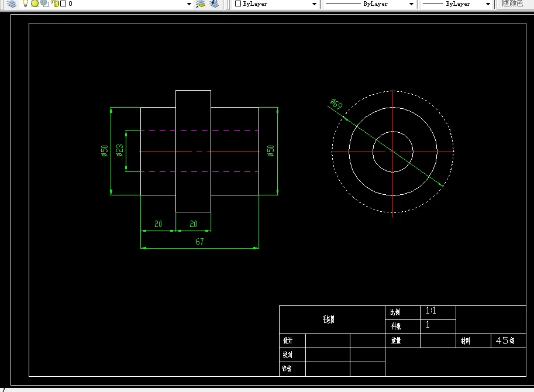This screenshot has width=534, height=392.
Task: Select the upper magenta hidden line
Action: [x=199, y=131]
